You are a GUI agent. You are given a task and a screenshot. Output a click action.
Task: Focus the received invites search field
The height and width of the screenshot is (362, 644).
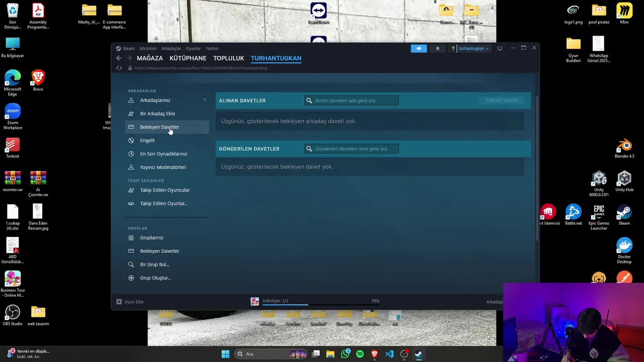pyautogui.click(x=352, y=101)
